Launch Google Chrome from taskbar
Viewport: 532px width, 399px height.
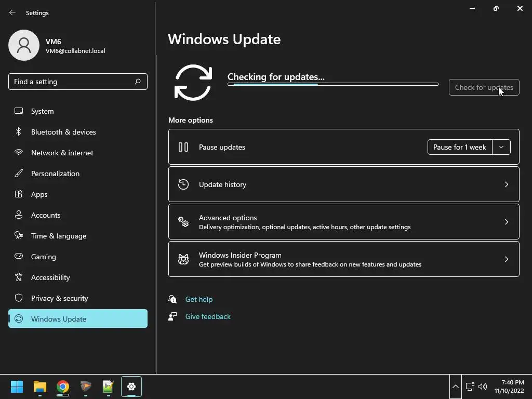tap(63, 387)
